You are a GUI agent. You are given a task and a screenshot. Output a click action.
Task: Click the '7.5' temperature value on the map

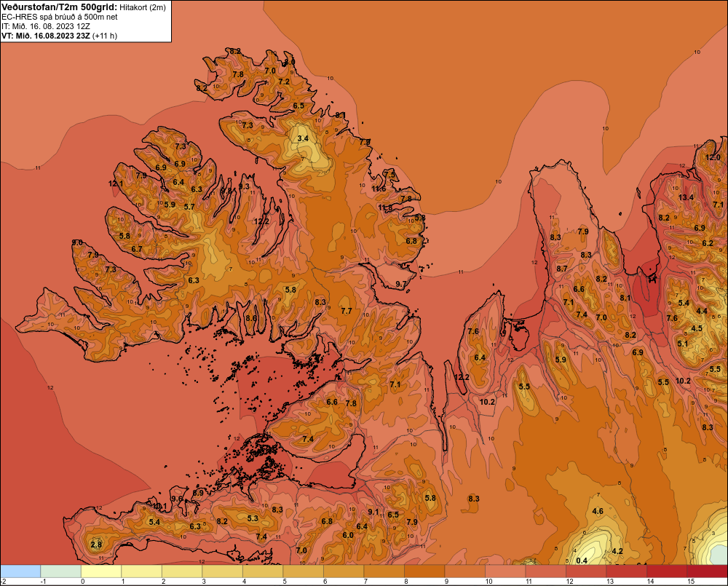389,175
